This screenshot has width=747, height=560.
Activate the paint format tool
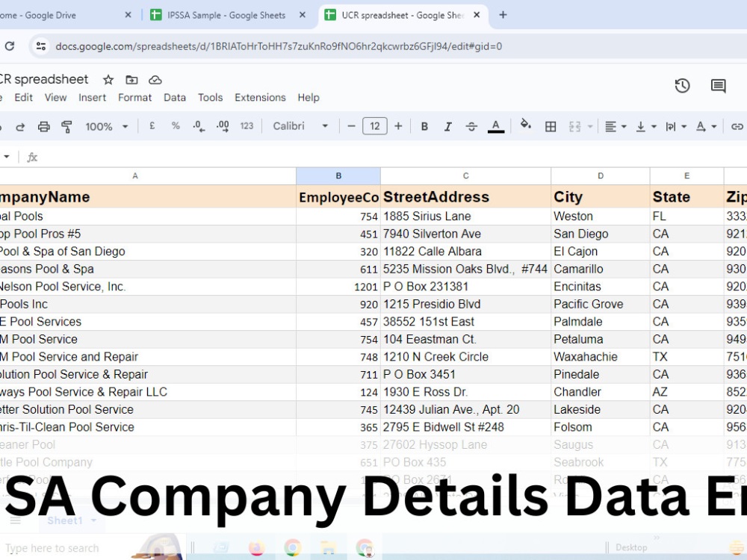click(66, 127)
